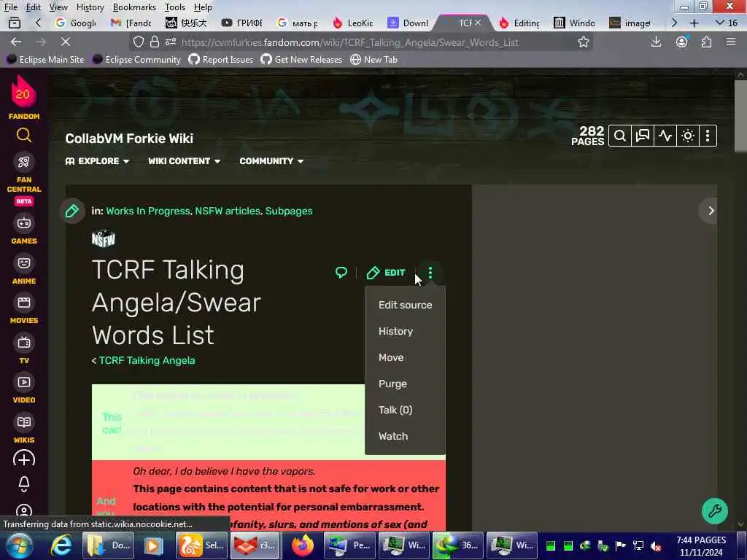Viewport: 747px width, 560px height.
Task: Open TV section icon in sidebar
Action: (x=24, y=343)
